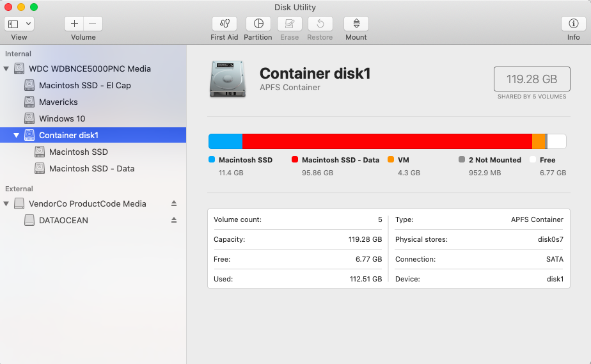Click the Internal section header
The image size is (591, 364).
click(x=18, y=54)
